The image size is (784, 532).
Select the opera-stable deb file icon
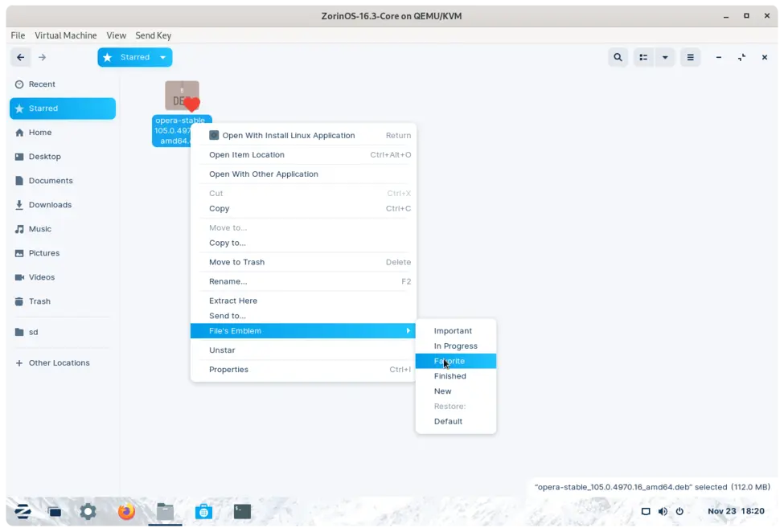(182, 96)
